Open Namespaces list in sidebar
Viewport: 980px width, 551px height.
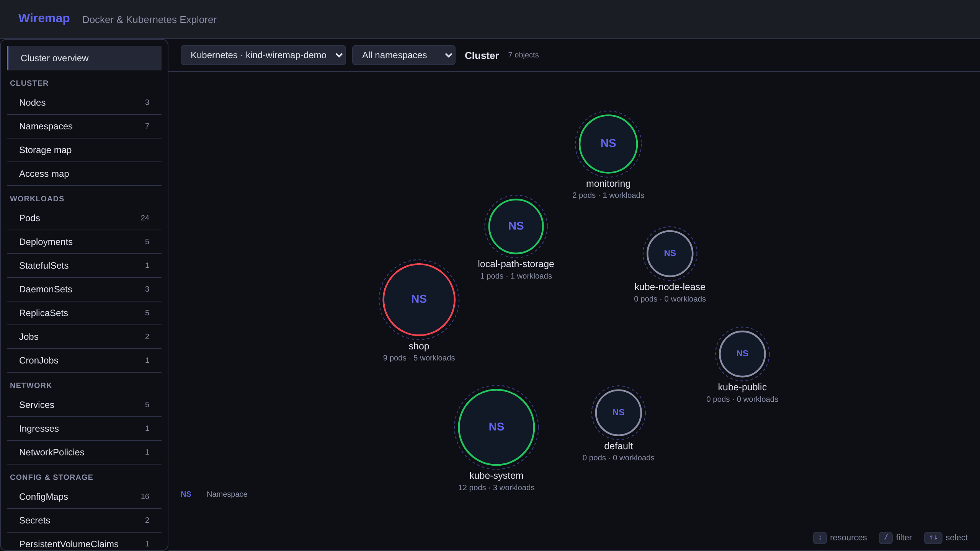pos(84,126)
